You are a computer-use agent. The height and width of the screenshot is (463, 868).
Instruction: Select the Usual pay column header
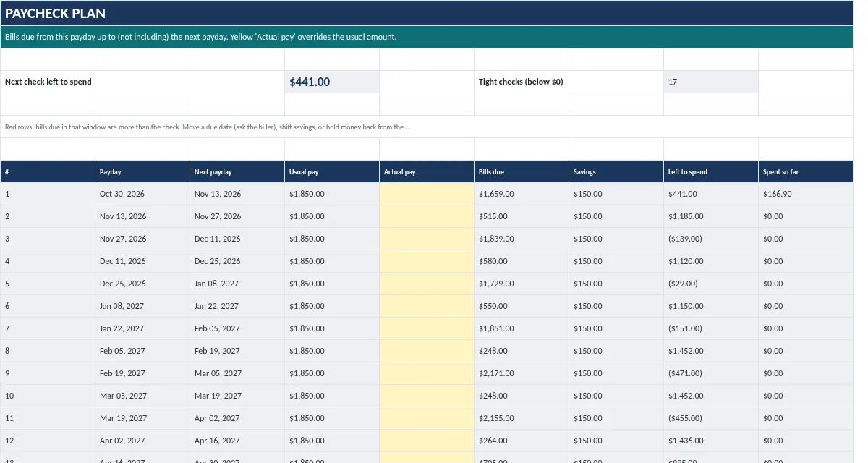pyautogui.click(x=332, y=172)
